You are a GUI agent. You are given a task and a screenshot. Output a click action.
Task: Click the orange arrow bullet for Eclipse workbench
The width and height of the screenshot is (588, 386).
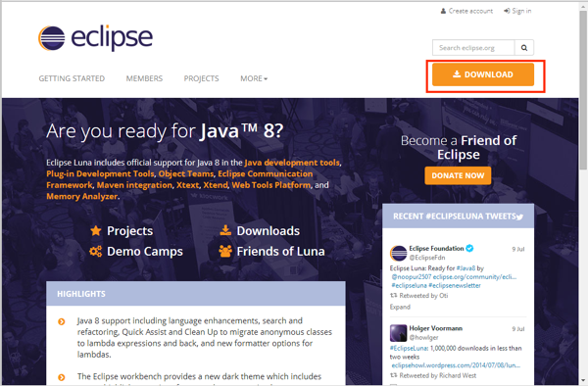pyautogui.click(x=62, y=377)
